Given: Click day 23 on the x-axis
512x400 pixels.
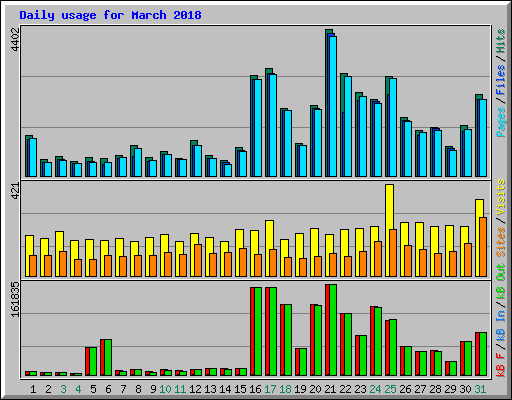Looking at the screenshot, I should pyautogui.click(x=360, y=389).
